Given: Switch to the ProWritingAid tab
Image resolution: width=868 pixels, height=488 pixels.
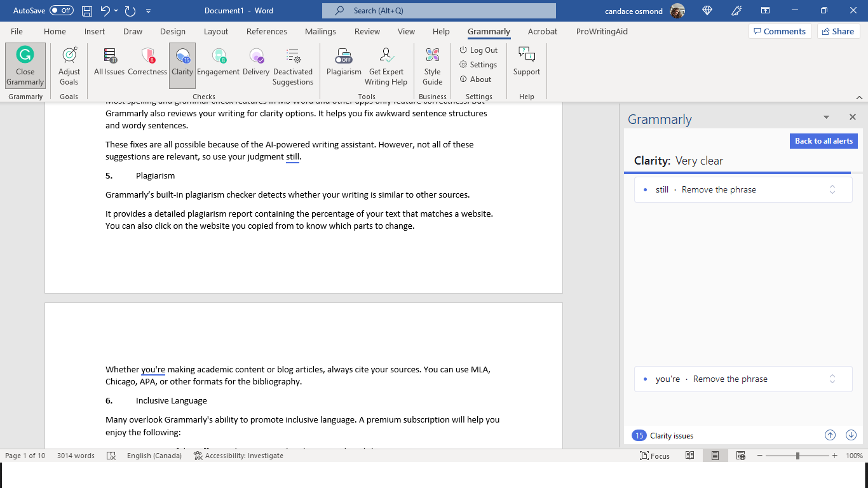Looking at the screenshot, I should (601, 31).
